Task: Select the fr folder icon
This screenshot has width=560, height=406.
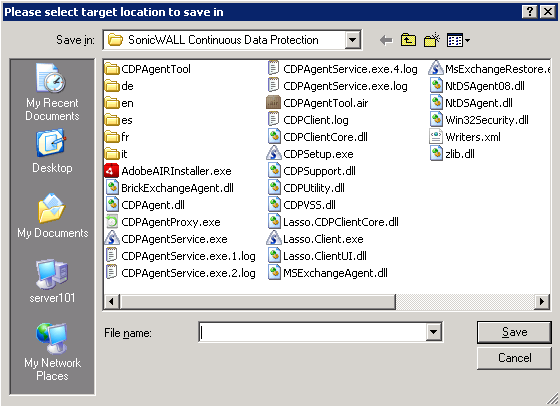Action: (112, 137)
